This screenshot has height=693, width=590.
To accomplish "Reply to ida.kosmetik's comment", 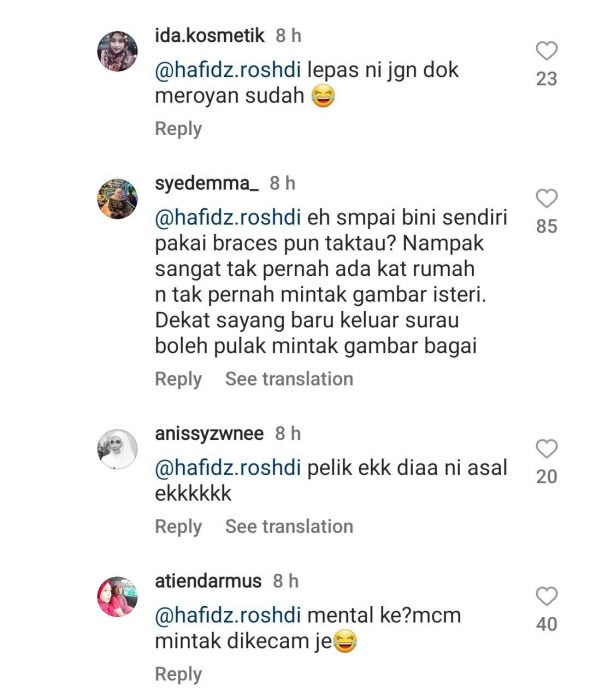I will tap(178, 129).
